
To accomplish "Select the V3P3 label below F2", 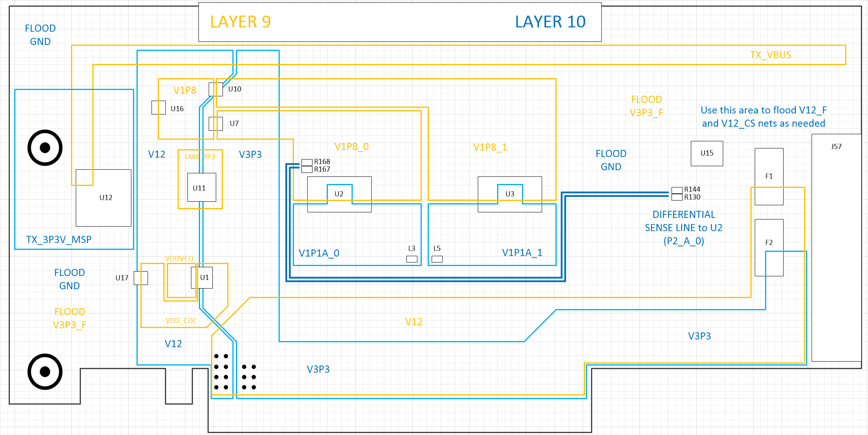I will click(x=700, y=336).
